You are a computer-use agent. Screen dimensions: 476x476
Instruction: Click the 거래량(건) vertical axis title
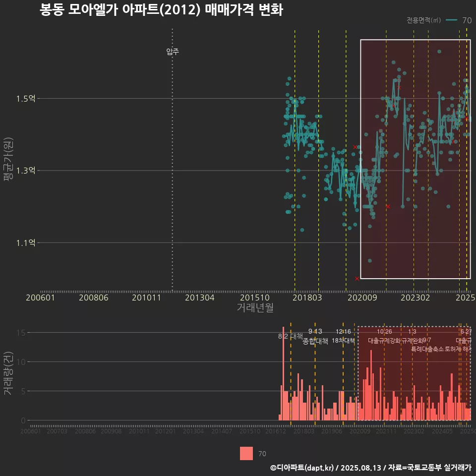coord(8,373)
